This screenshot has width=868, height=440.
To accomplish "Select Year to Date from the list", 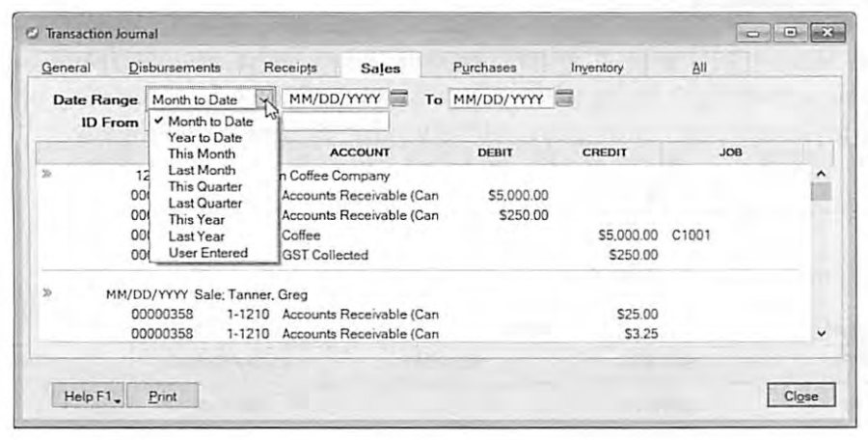I will click(204, 137).
